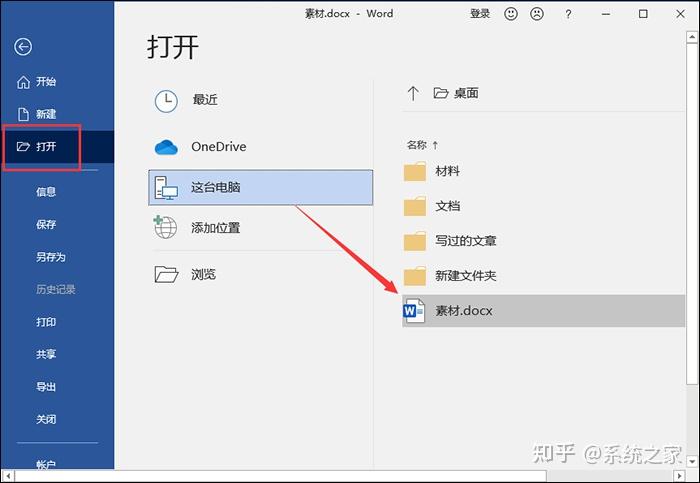Click the 新建文件夹 folder icon
The image size is (700, 483).
(x=415, y=276)
